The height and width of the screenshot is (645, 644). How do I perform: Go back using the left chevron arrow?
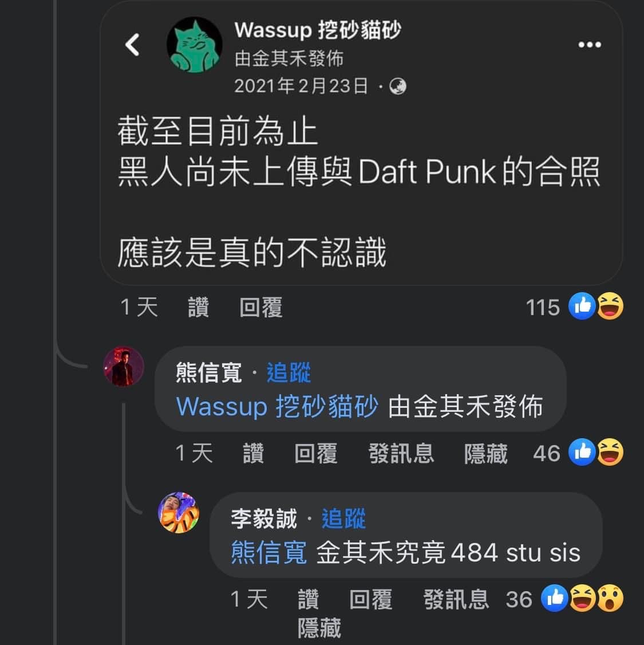point(132,45)
